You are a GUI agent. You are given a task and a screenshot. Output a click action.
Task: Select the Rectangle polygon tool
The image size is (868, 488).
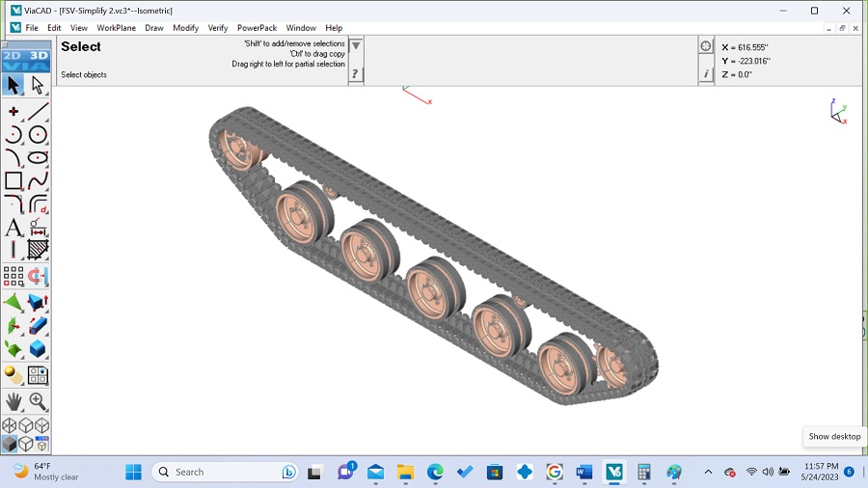14,180
